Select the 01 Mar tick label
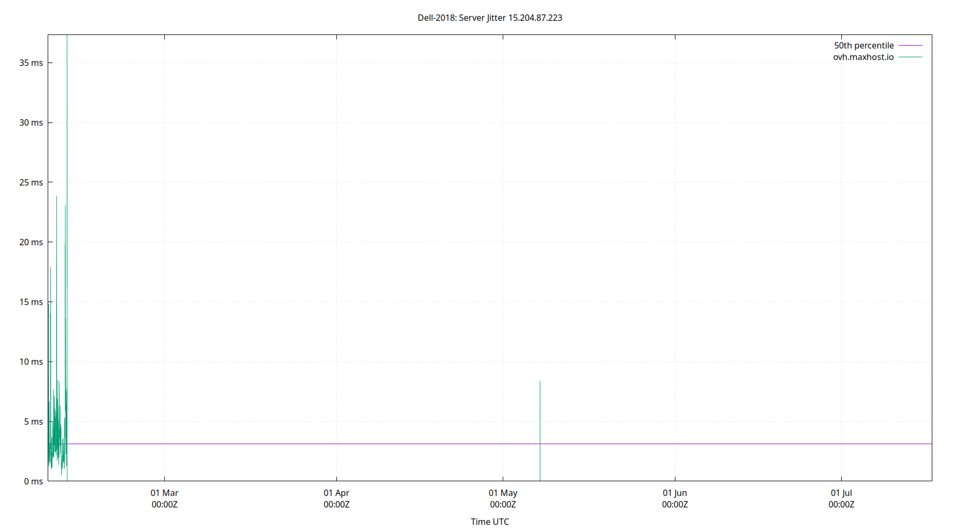This screenshot has height=530, width=980. (165, 492)
